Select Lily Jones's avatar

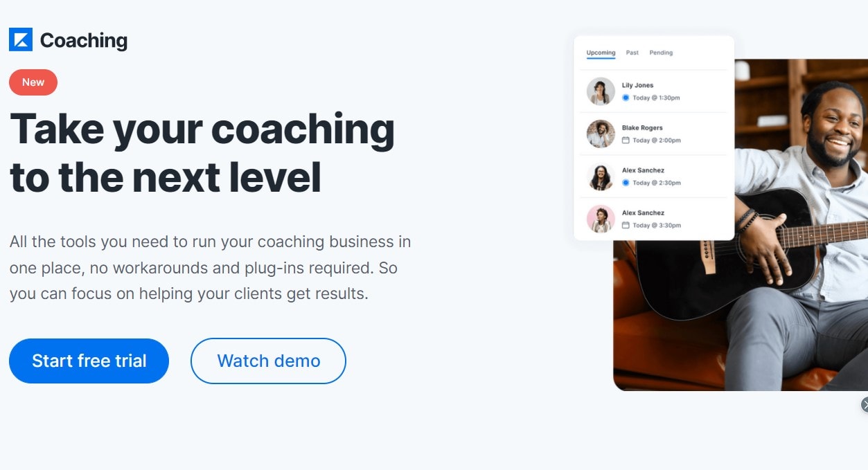click(x=601, y=91)
